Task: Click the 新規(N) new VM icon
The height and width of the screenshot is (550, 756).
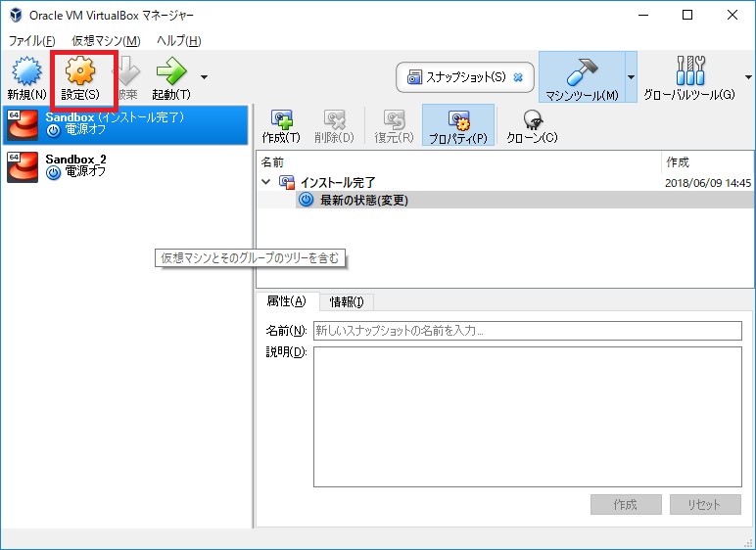Action: pyautogui.click(x=26, y=70)
